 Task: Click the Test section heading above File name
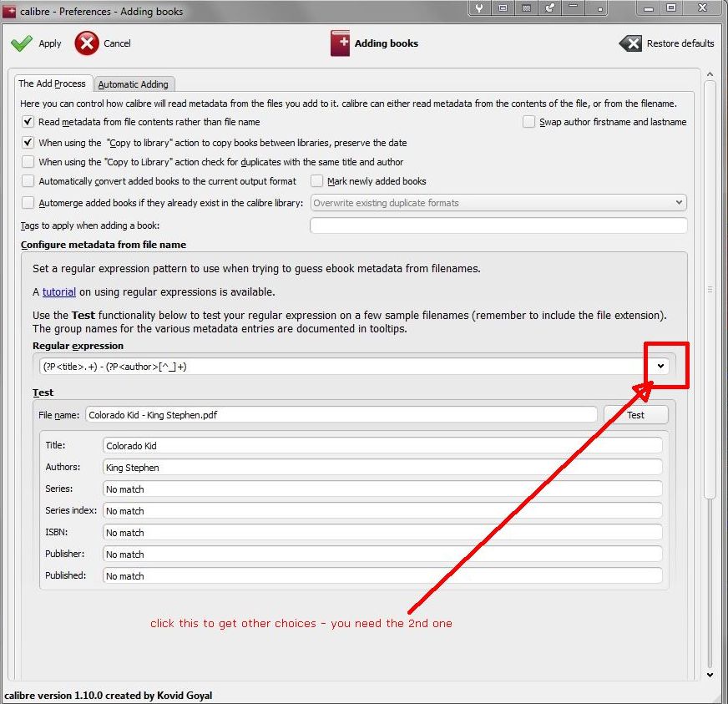pyautogui.click(x=43, y=393)
